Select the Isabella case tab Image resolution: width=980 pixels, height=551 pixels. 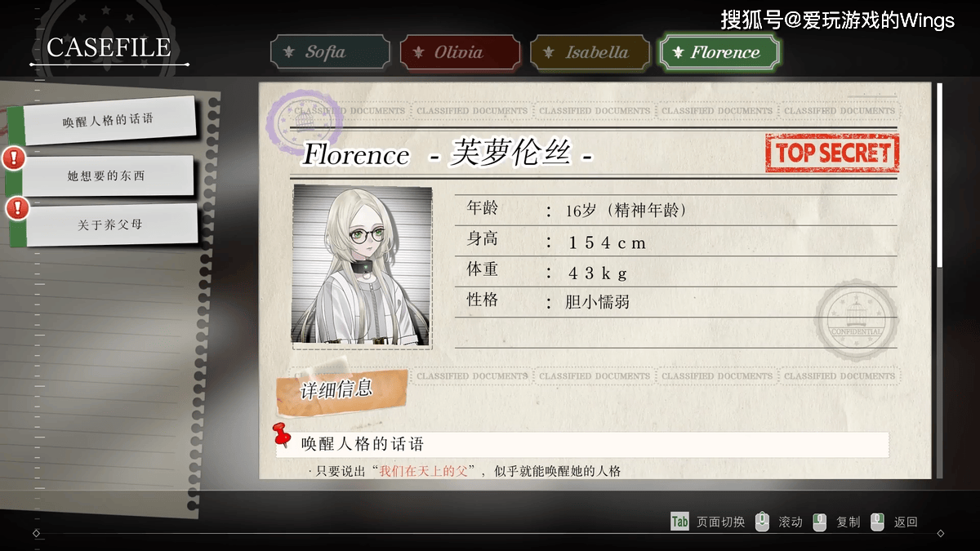pos(590,52)
